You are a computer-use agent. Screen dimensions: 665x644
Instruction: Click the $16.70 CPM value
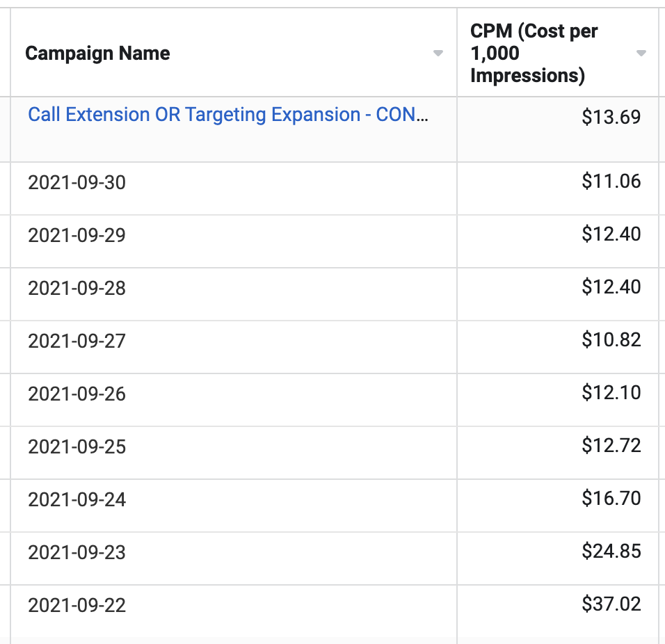[x=611, y=499]
